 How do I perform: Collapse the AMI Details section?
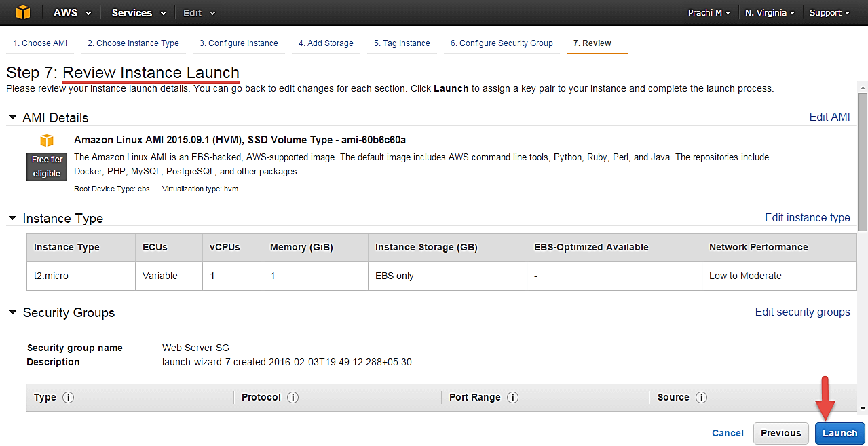pyautogui.click(x=12, y=118)
